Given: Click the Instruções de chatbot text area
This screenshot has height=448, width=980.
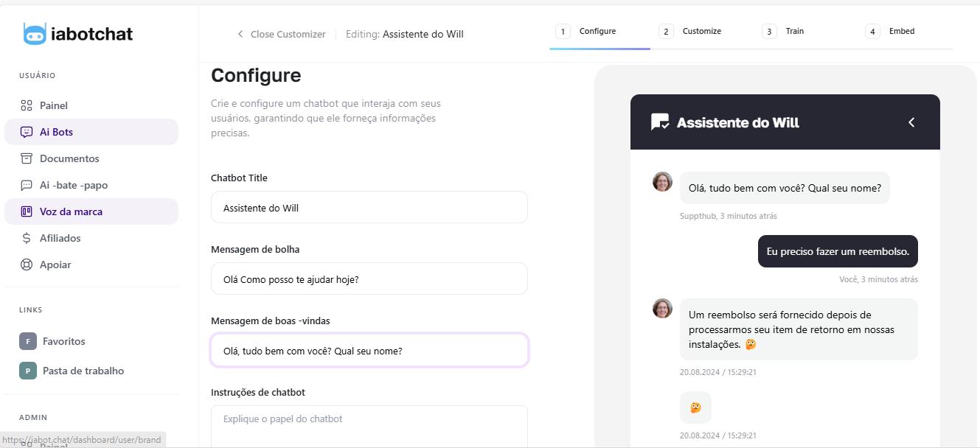Looking at the screenshot, I should pos(369,426).
